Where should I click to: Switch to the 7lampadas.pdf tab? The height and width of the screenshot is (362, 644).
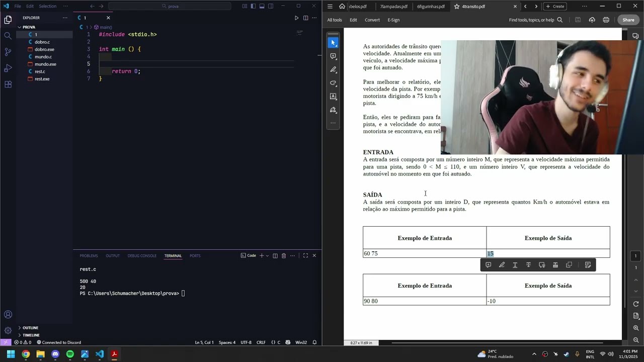coord(393,7)
